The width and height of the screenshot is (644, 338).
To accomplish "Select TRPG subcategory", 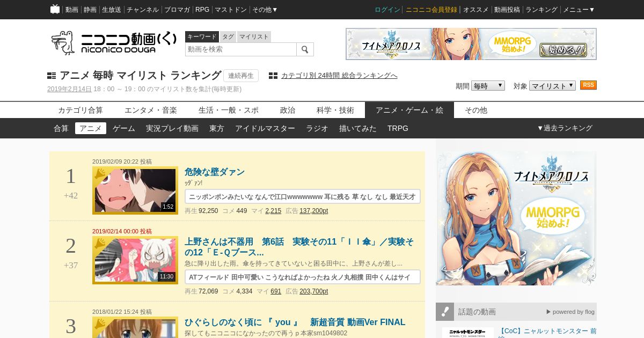I will coord(398,128).
